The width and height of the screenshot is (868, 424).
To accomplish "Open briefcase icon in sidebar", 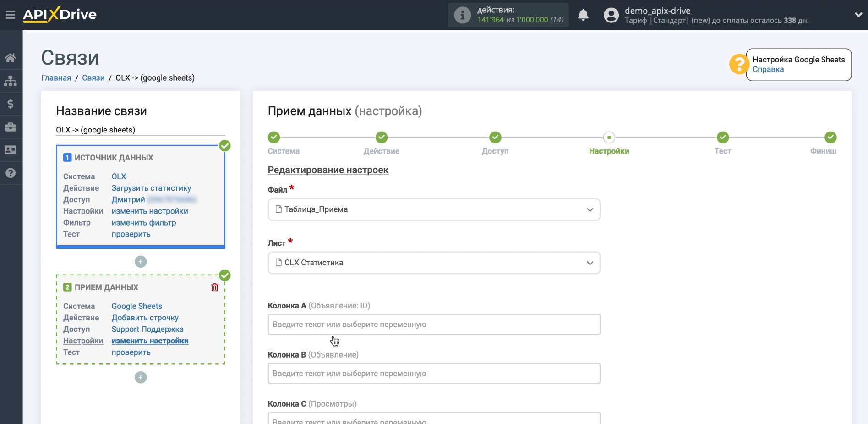I will 11,127.
